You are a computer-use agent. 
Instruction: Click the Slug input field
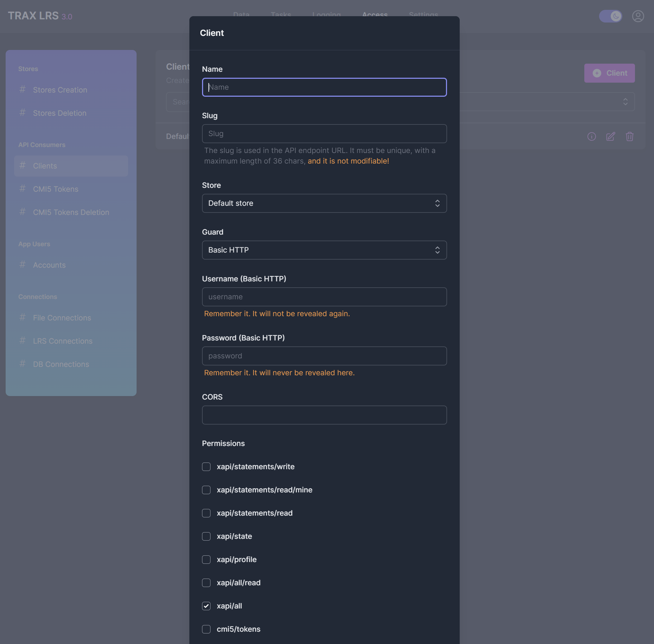[324, 134]
